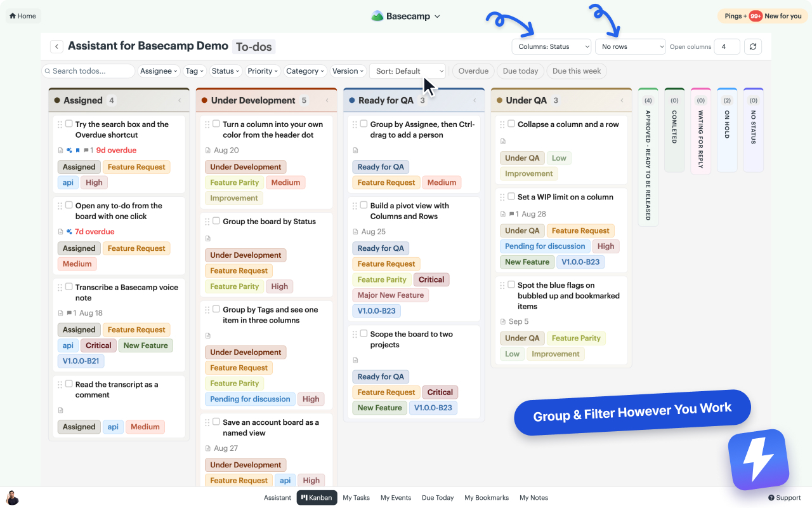Click the 'Due this week' filter button
Screen dimensions: 812x508
point(577,71)
